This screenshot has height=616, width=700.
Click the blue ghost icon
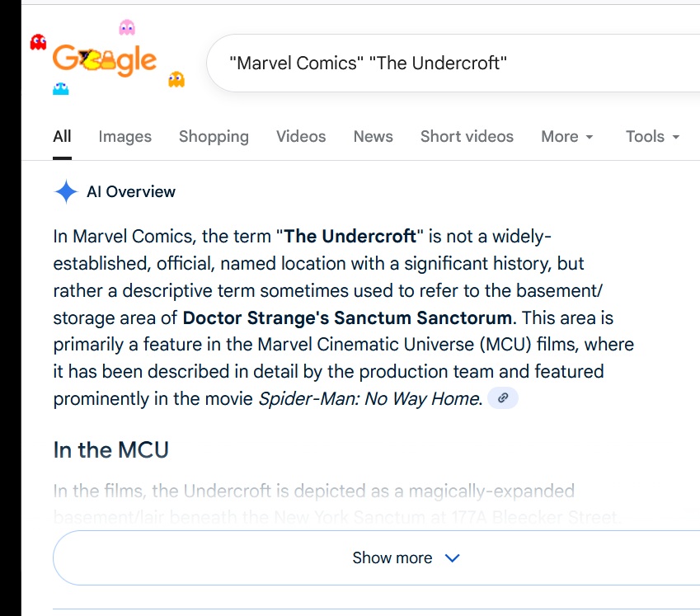[x=60, y=87]
